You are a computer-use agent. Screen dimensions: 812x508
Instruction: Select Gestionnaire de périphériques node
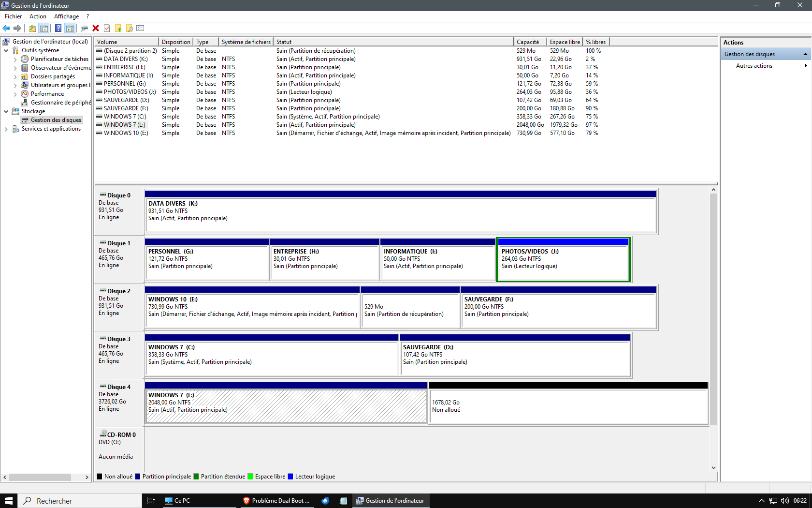point(61,103)
